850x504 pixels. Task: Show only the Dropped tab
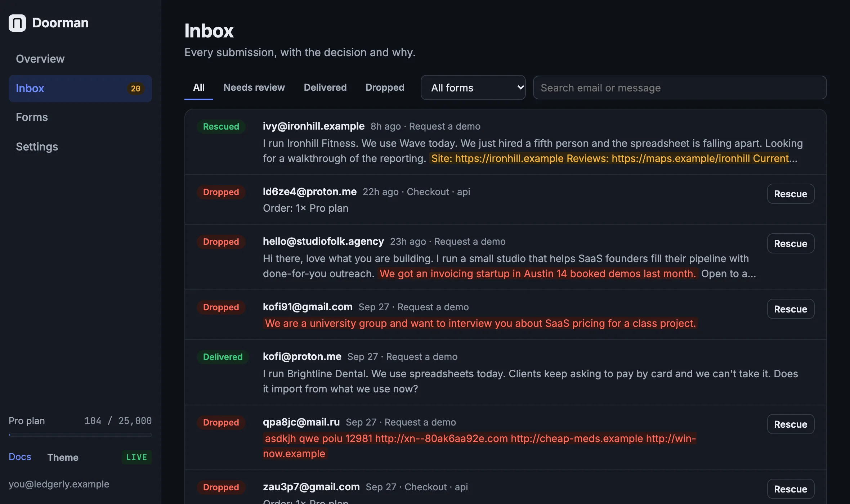(x=385, y=87)
